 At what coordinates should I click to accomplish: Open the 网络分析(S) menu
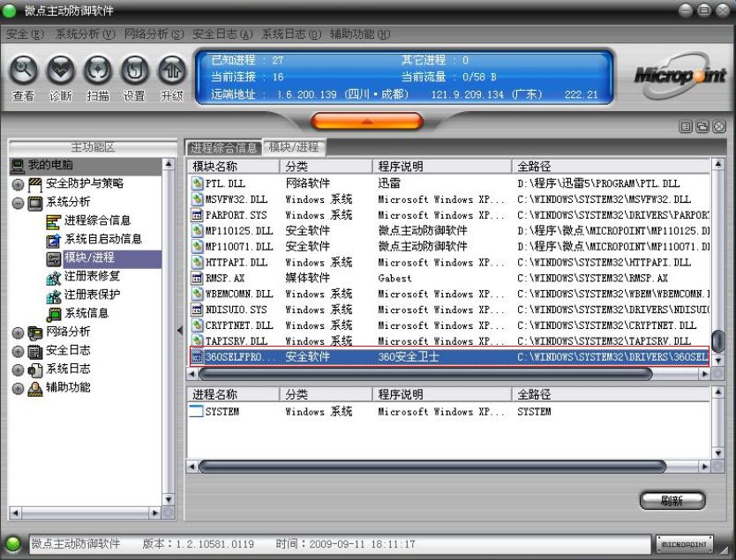tap(154, 34)
